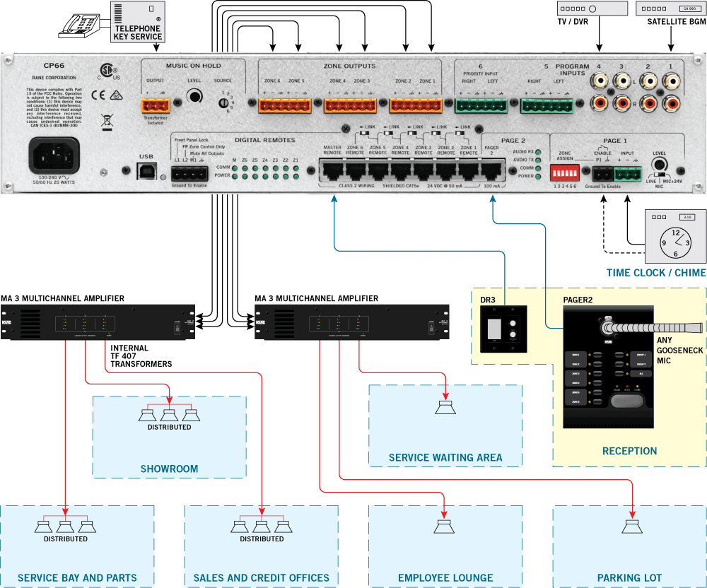Click the speaker in Parking Lot
Screen dimensions: 707x588
pos(632,526)
